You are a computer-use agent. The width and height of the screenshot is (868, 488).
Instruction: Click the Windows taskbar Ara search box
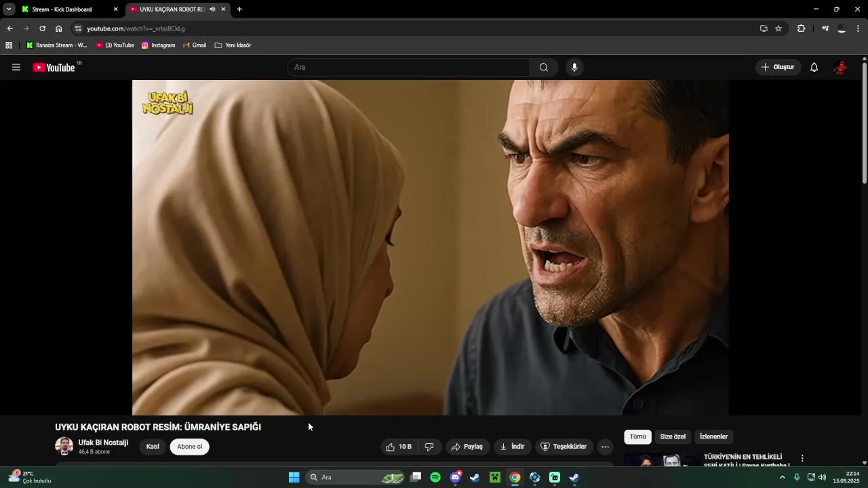357,477
